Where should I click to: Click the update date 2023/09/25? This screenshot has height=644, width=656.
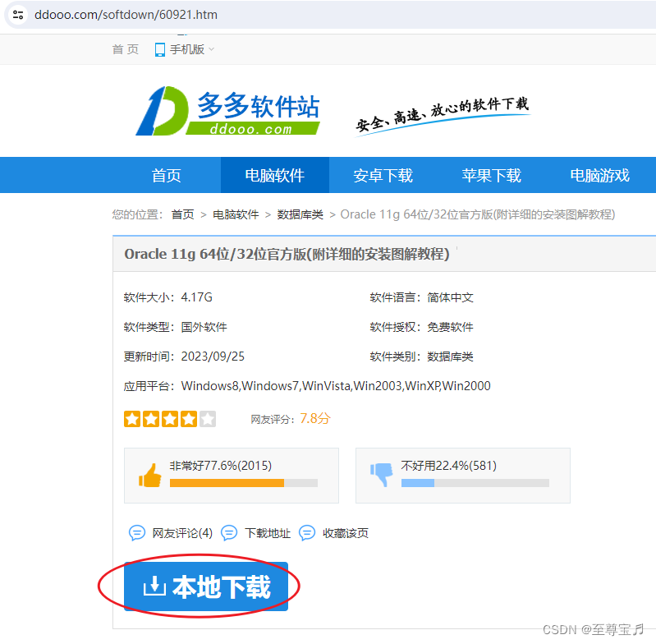(x=213, y=356)
